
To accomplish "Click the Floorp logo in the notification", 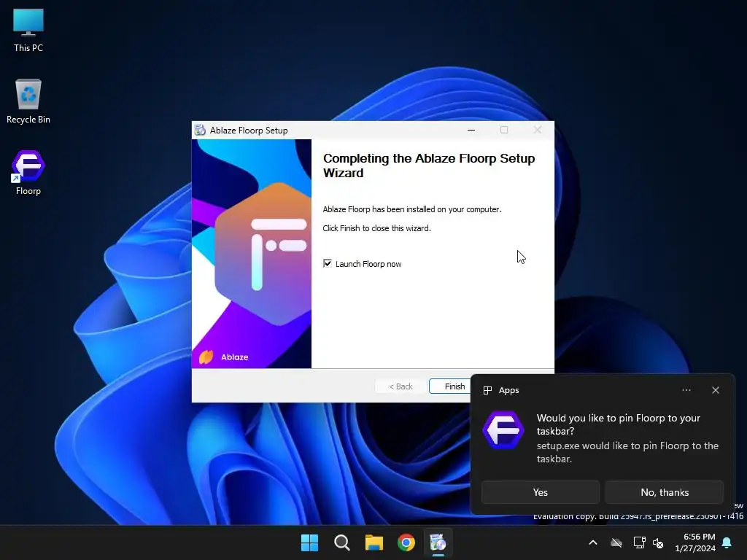I will click(x=503, y=430).
